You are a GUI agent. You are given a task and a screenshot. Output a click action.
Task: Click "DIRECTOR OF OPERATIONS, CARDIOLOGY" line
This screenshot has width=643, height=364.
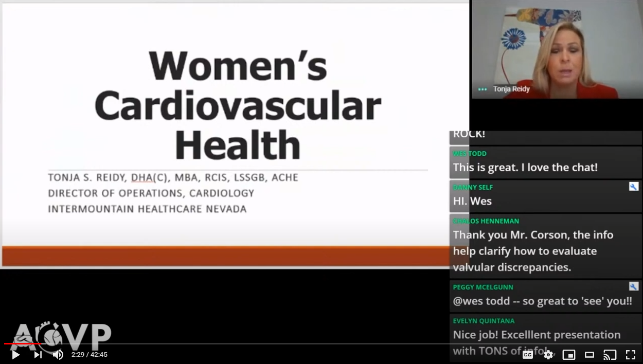point(151,193)
